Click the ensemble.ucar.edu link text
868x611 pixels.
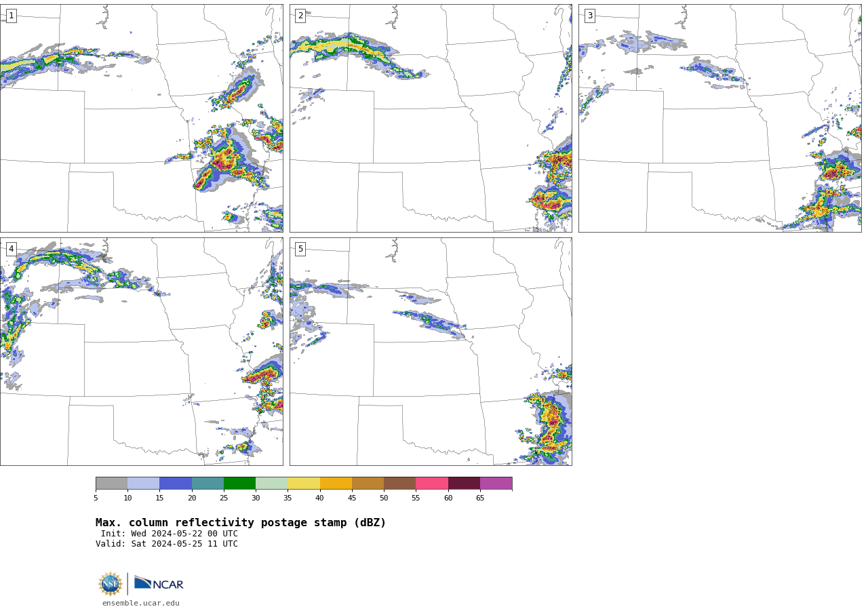pyautogui.click(x=141, y=603)
